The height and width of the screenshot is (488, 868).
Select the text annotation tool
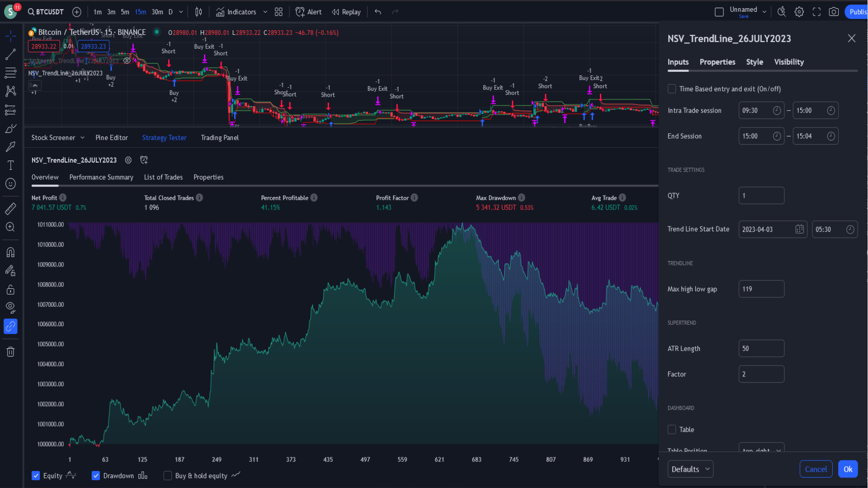coord(10,165)
